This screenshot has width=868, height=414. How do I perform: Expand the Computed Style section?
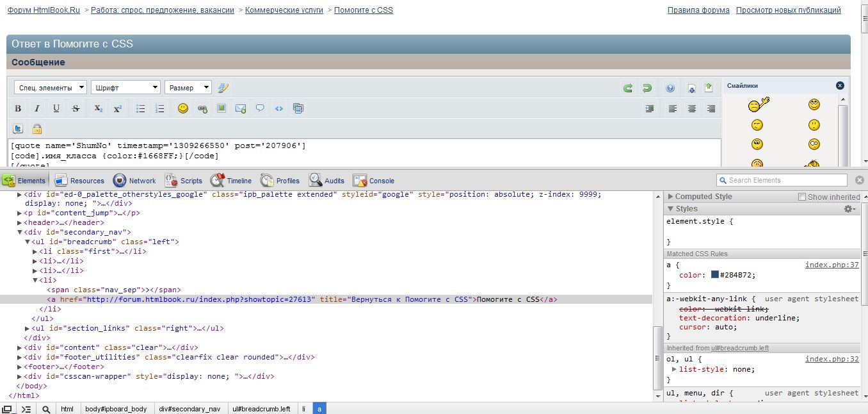pyautogui.click(x=671, y=197)
